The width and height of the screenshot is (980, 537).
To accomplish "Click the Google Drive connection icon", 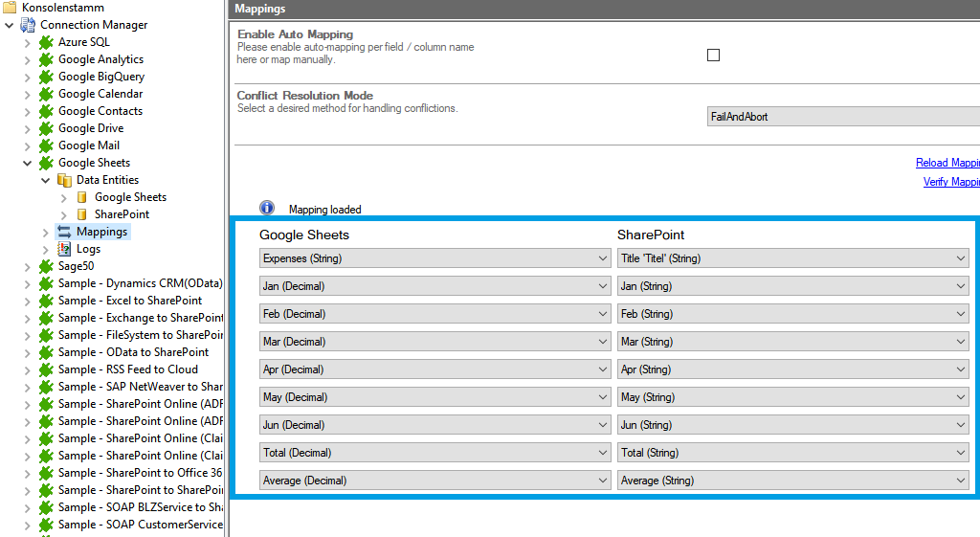I will pyautogui.click(x=46, y=128).
